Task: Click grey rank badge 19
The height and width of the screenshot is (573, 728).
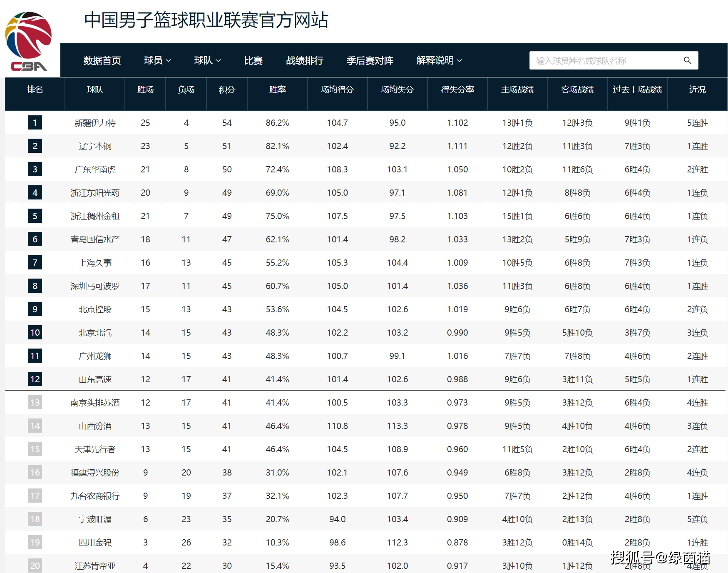Action: (x=35, y=542)
